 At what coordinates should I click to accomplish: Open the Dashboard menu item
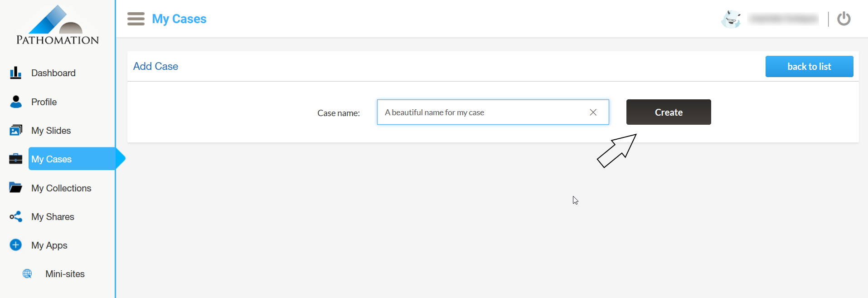tap(53, 73)
